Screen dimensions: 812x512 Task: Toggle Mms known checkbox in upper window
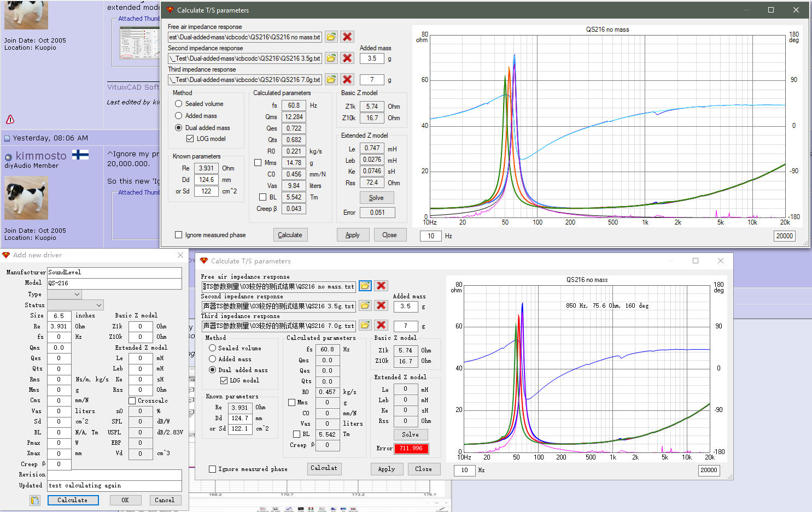click(x=258, y=163)
